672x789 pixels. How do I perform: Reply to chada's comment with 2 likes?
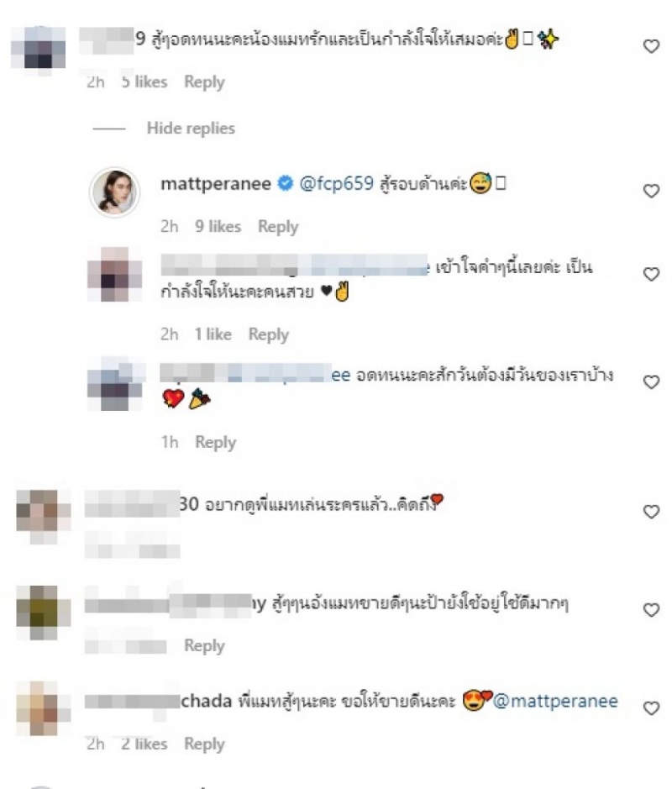pos(204,744)
